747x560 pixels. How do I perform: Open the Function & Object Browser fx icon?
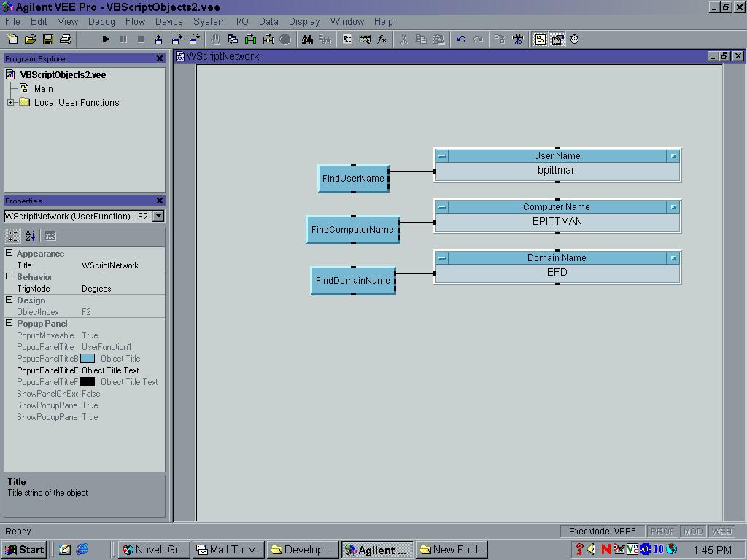click(x=382, y=39)
